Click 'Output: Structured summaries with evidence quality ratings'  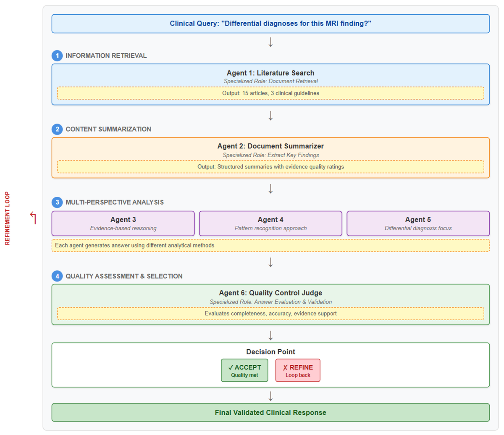click(270, 167)
